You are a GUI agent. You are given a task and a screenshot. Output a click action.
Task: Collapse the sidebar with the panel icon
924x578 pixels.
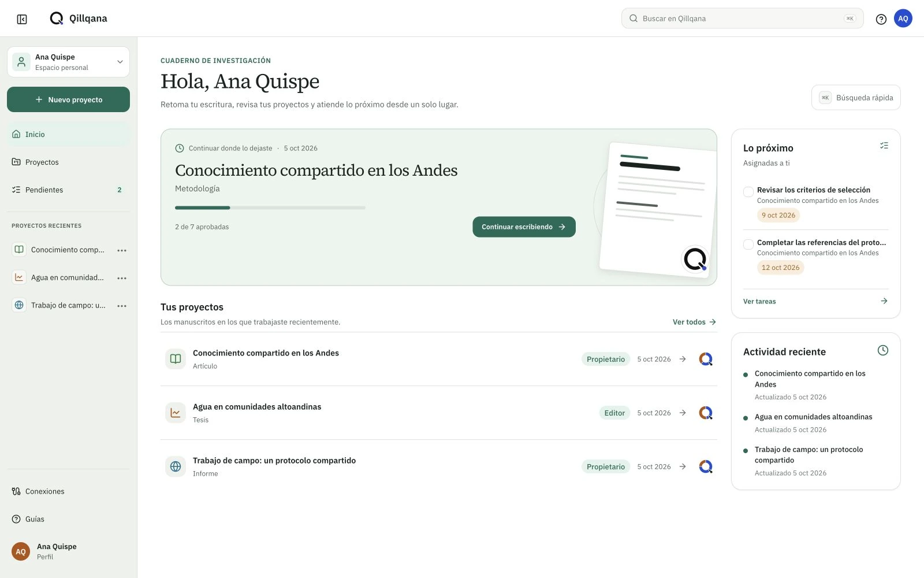22,19
